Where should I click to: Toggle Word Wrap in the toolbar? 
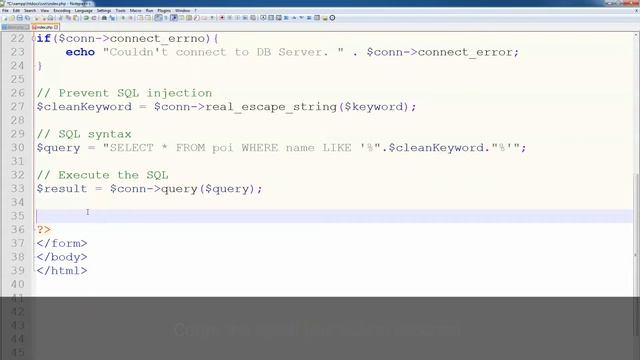(158, 18)
